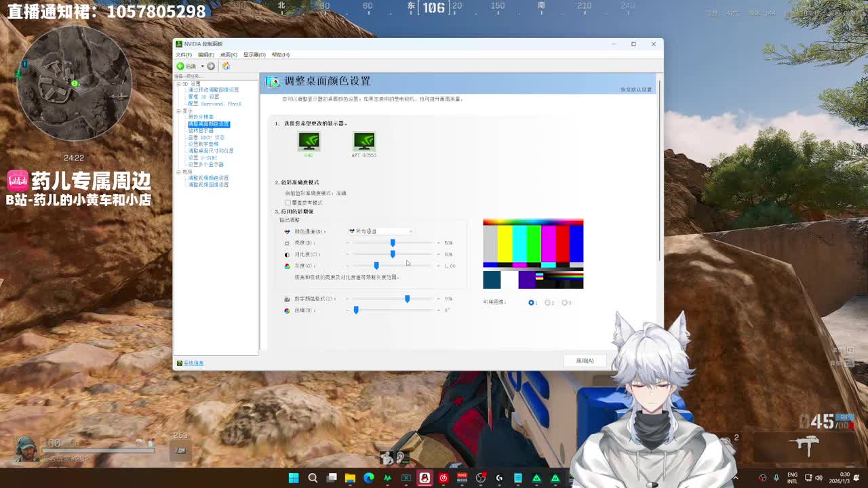Open 配置 Surround, PhysX in tree
Viewport: 868px width, 488px height.
pyautogui.click(x=214, y=104)
